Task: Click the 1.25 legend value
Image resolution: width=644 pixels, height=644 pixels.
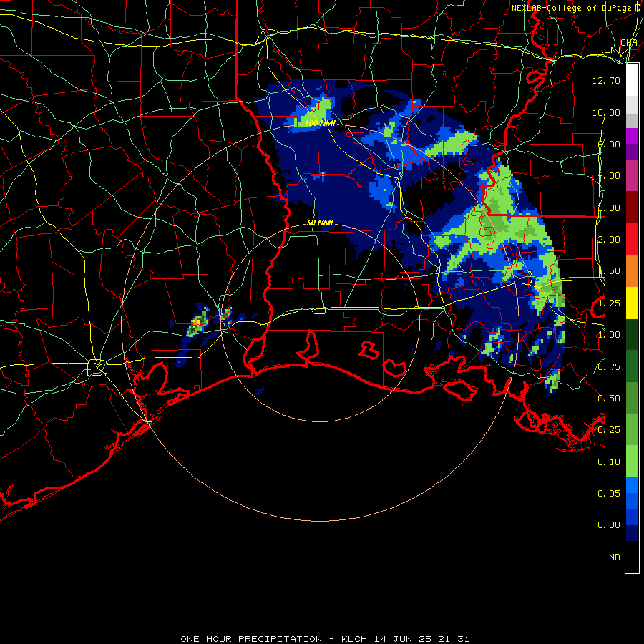Action: click(x=609, y=303)
